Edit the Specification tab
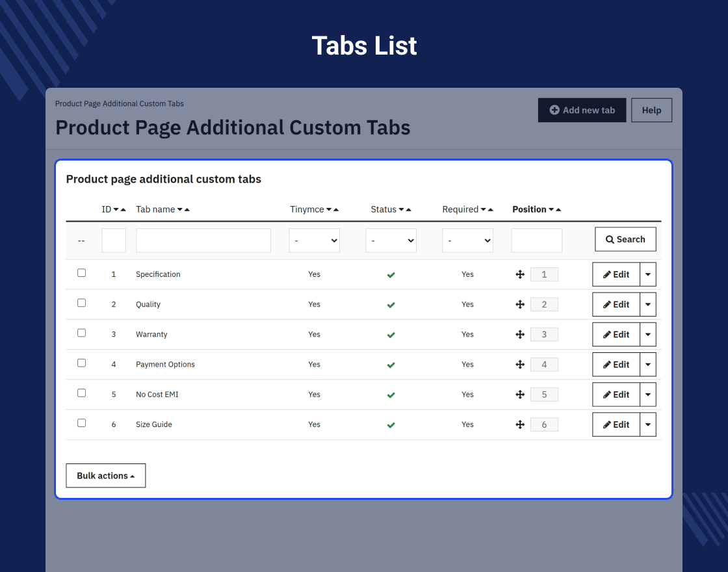 click(x=616, y=274)
